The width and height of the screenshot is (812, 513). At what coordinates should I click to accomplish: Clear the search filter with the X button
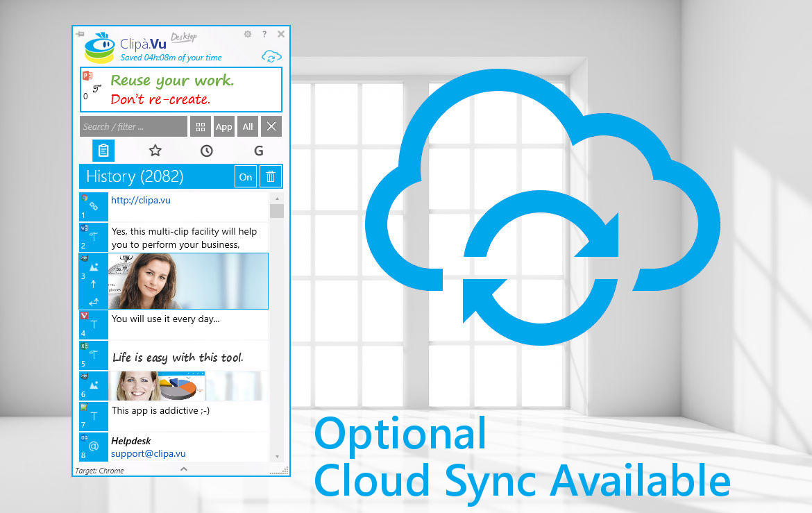[x=271, y=126]
